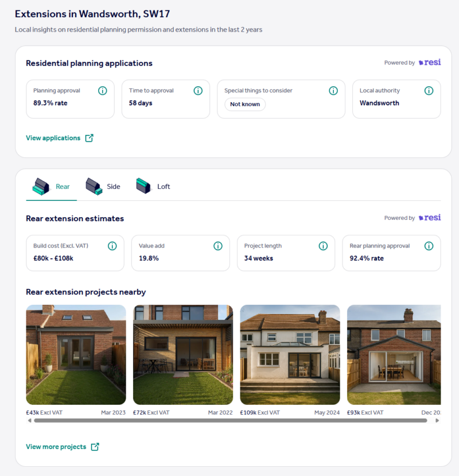This screenshot has width=459, height=476.
Task: Open the Rear planning approval info icon
Action: pos(429,246)
